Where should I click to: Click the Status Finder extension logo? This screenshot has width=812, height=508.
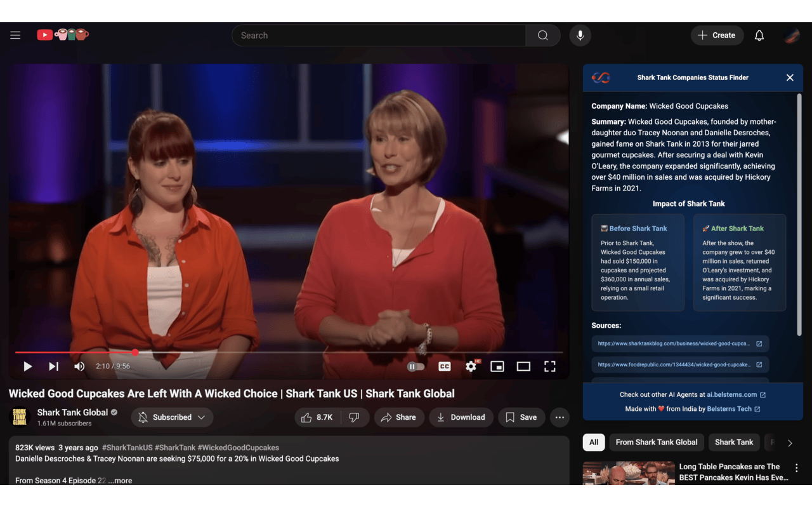(601, 77)
